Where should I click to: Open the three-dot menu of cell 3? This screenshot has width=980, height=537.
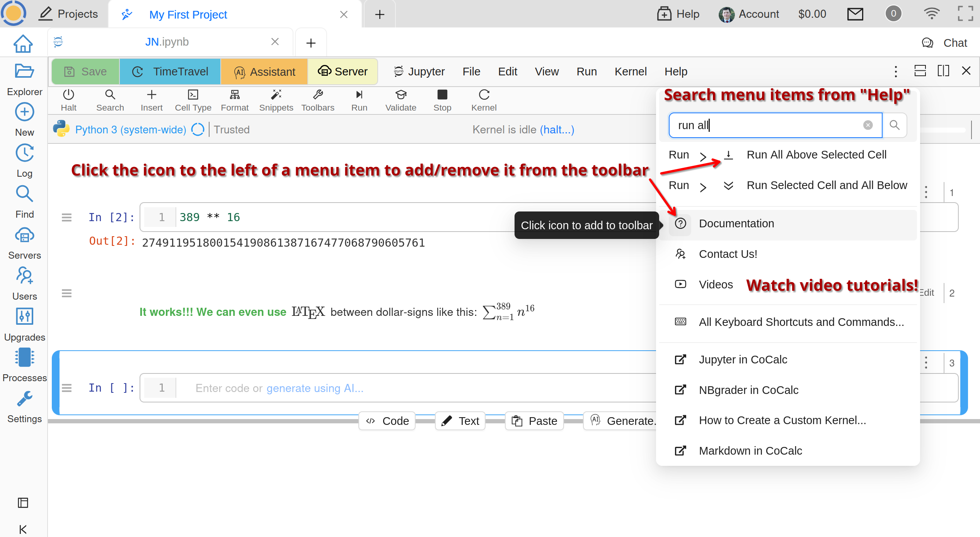click(926, 363)
